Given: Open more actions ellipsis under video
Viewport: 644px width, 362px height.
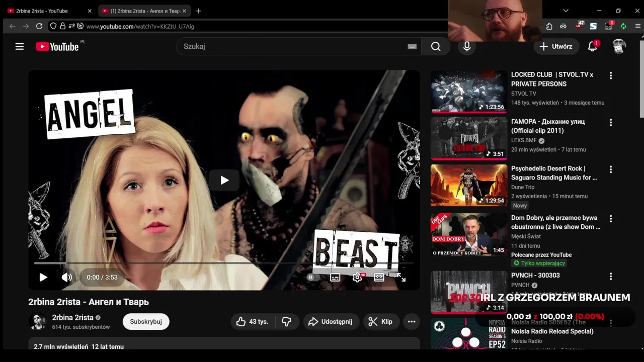Looking at the screenshot, I should 412,321.
